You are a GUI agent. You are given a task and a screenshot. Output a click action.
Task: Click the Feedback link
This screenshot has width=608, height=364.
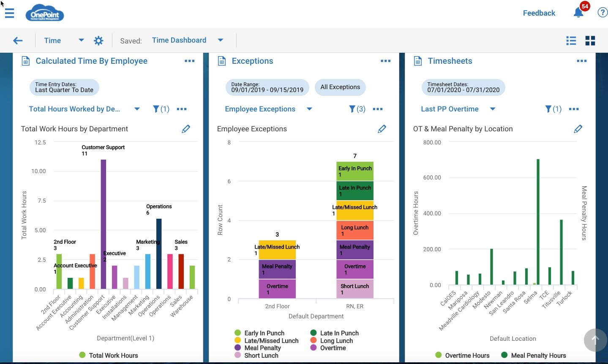click(539, 13)
